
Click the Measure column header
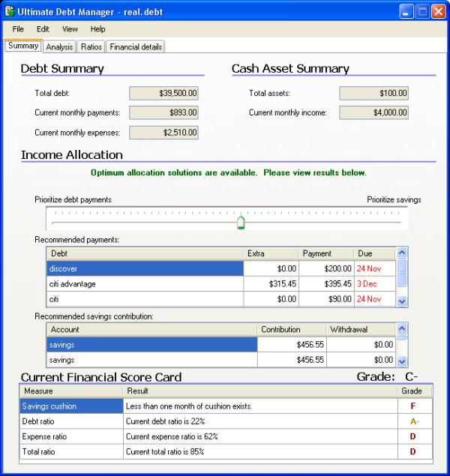click(71, 391)
